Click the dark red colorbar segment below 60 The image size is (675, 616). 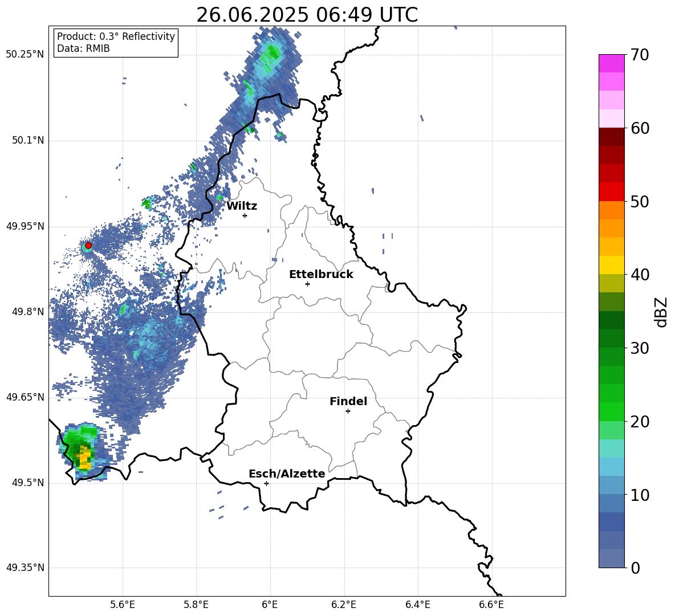(x=611, y=137)
